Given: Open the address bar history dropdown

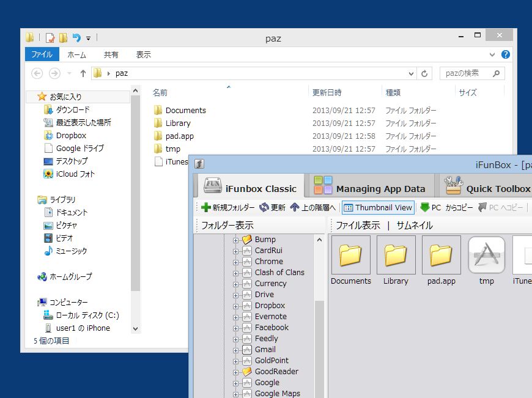Looking at the screenshot, I should 411,73.
